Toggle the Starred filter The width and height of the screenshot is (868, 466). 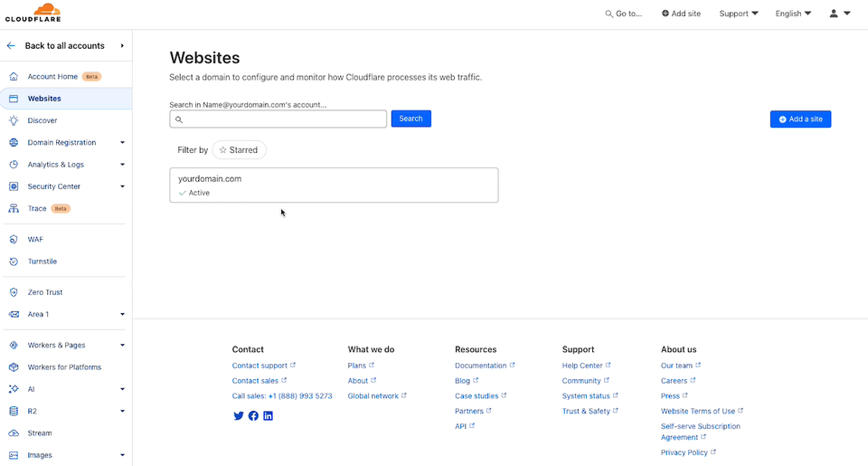point(239,149)
